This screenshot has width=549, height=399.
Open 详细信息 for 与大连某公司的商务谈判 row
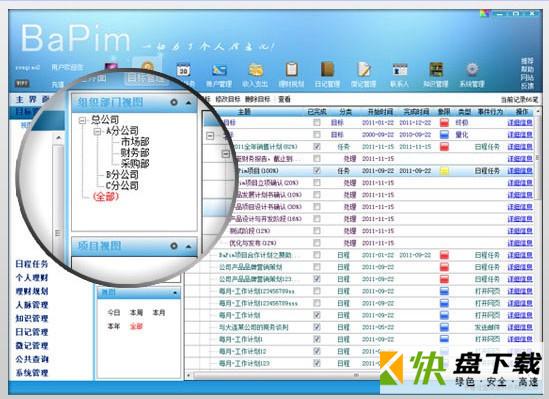(520, 327)
